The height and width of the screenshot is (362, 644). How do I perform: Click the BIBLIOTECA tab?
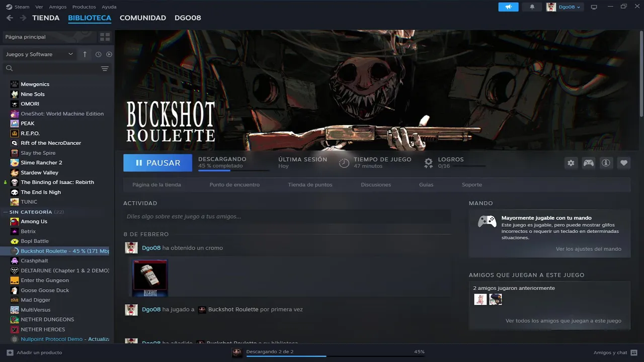click(90, 18)
